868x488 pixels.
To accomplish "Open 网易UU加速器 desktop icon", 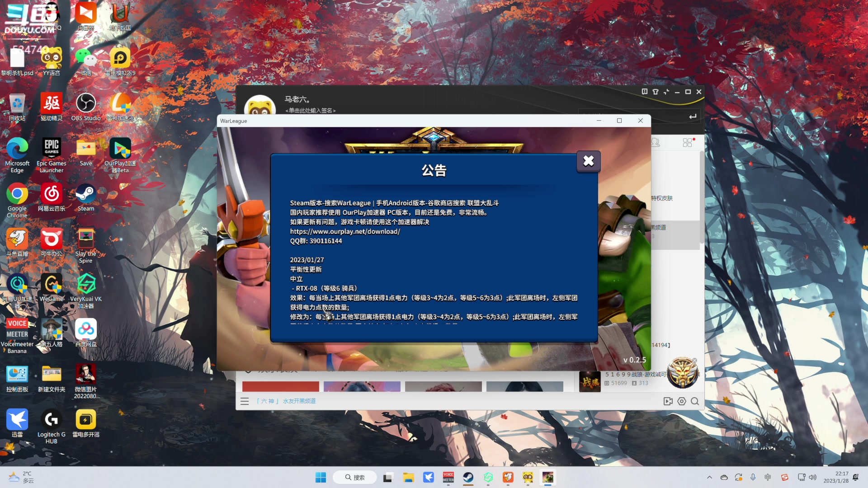I will 17,291.
